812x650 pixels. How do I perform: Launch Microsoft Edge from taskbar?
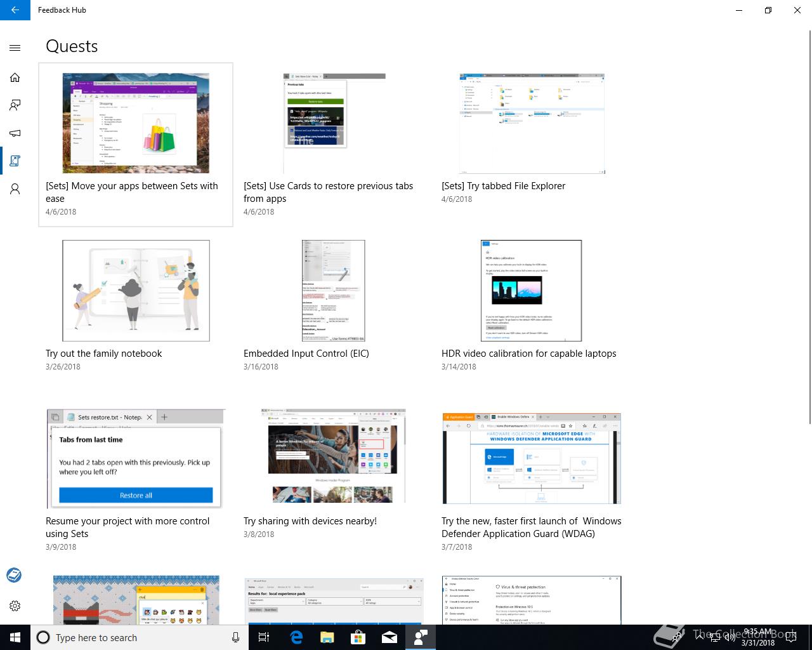296,637
